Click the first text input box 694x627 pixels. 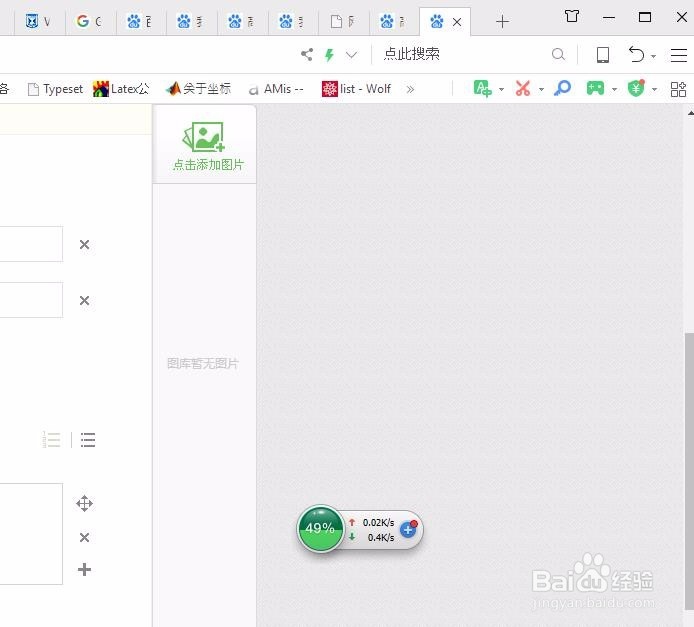point(31,244)
